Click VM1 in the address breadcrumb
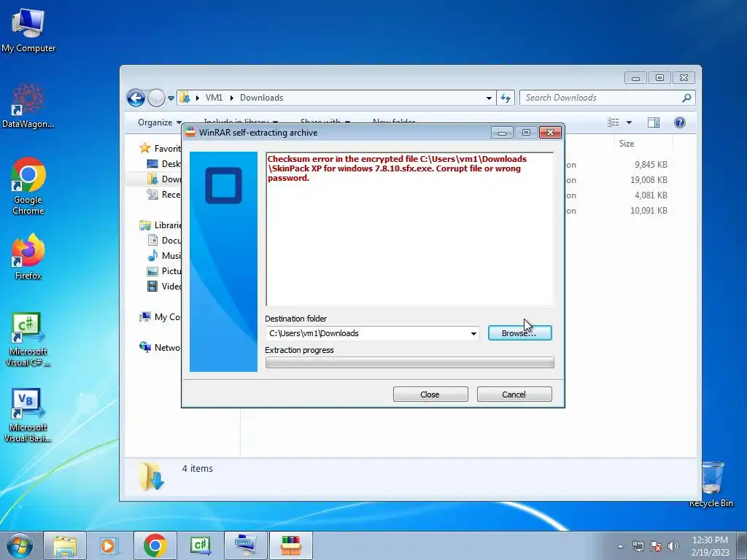 pos(214,98)
